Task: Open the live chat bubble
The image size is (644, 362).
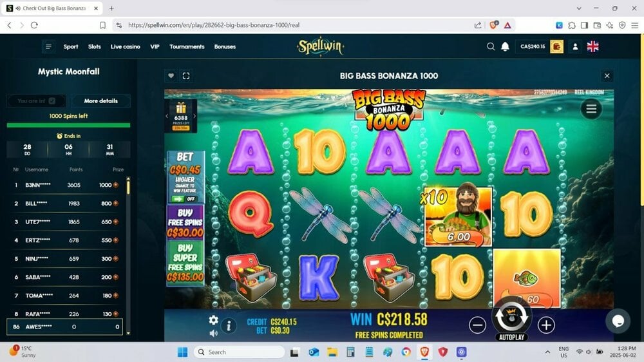Action: pyautogui.click(x=618, y=321)
